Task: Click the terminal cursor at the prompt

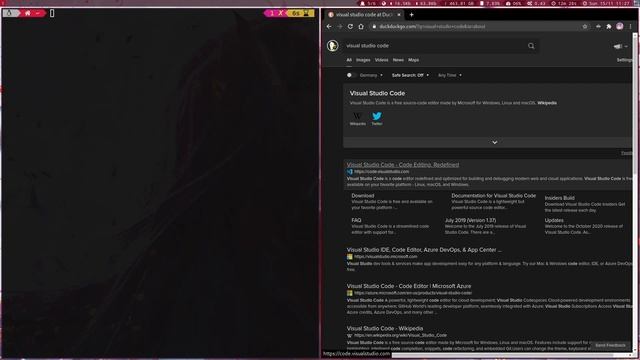Action: [x=52, y=13]
